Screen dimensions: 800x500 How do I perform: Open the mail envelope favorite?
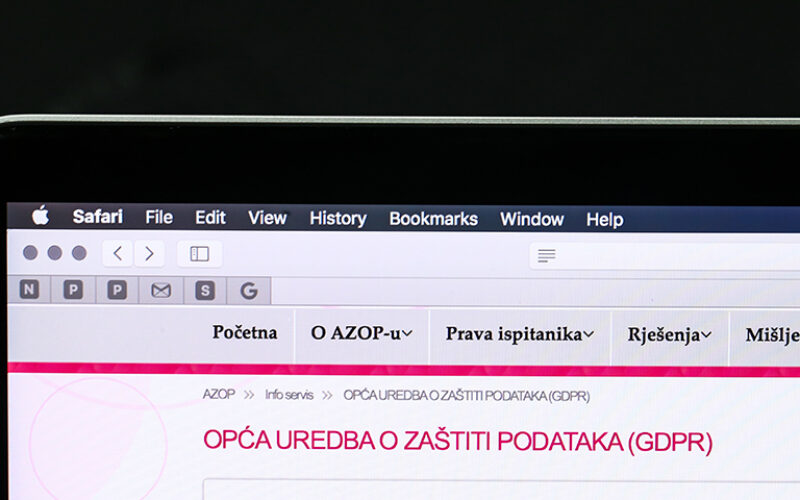point(160,291)
